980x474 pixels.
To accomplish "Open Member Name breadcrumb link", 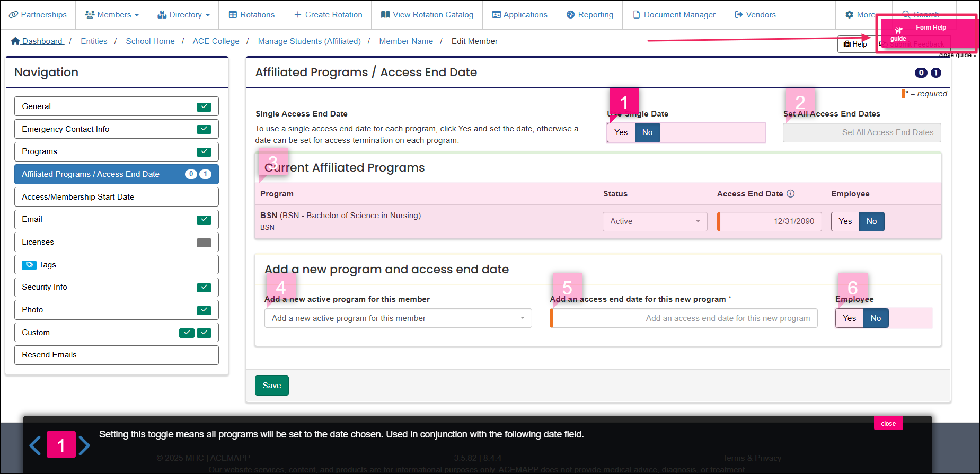I will tap(406, 41).
